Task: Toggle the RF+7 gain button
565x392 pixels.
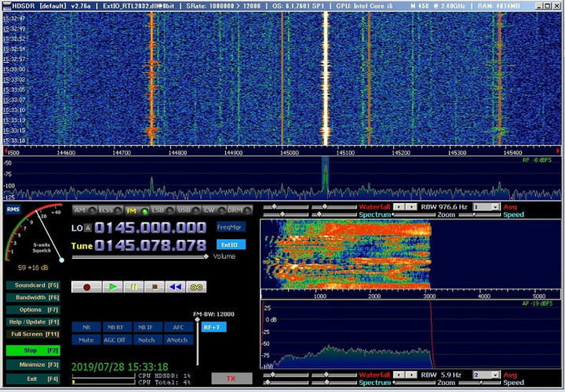Action: pos(213,327)
